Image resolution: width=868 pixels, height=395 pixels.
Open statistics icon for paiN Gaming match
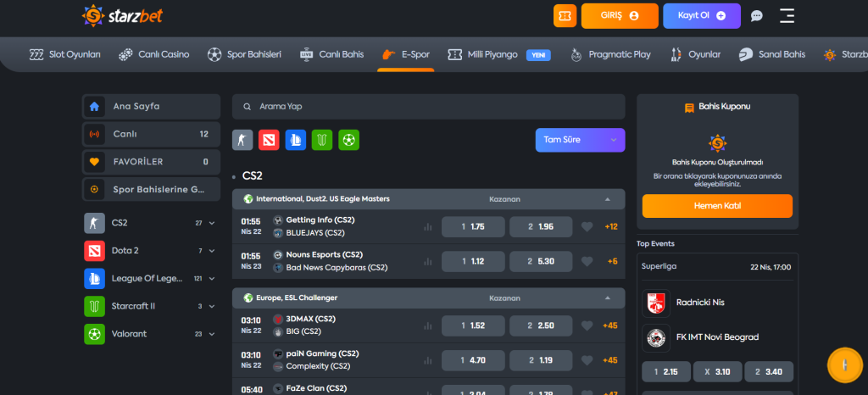point(427,361)
